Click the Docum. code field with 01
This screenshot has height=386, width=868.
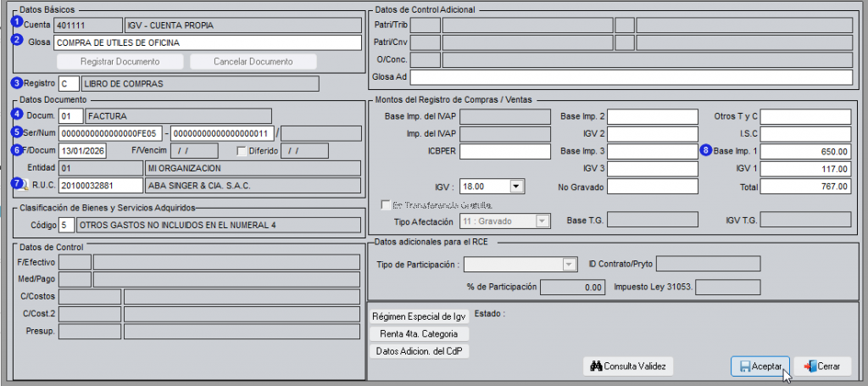[x=70, y=116]
